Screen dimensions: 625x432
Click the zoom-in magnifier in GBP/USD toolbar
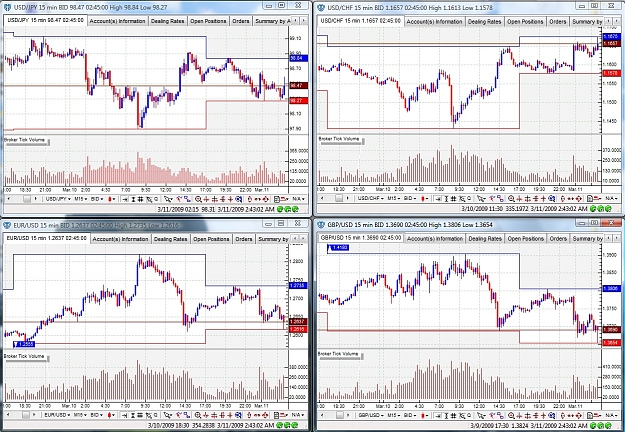point(511,415)
